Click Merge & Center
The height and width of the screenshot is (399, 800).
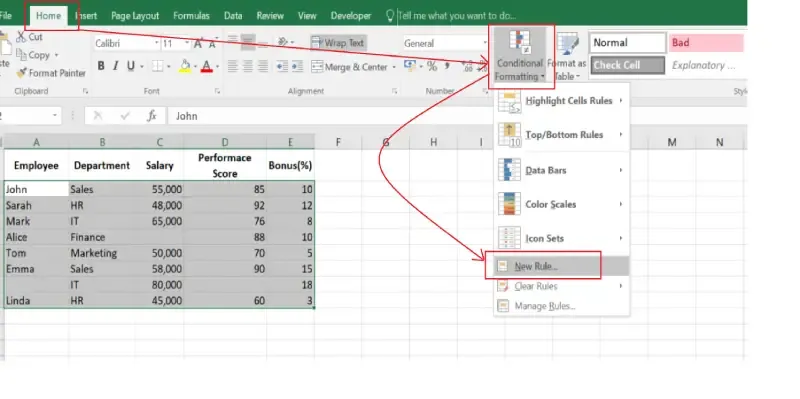[349, 67]
